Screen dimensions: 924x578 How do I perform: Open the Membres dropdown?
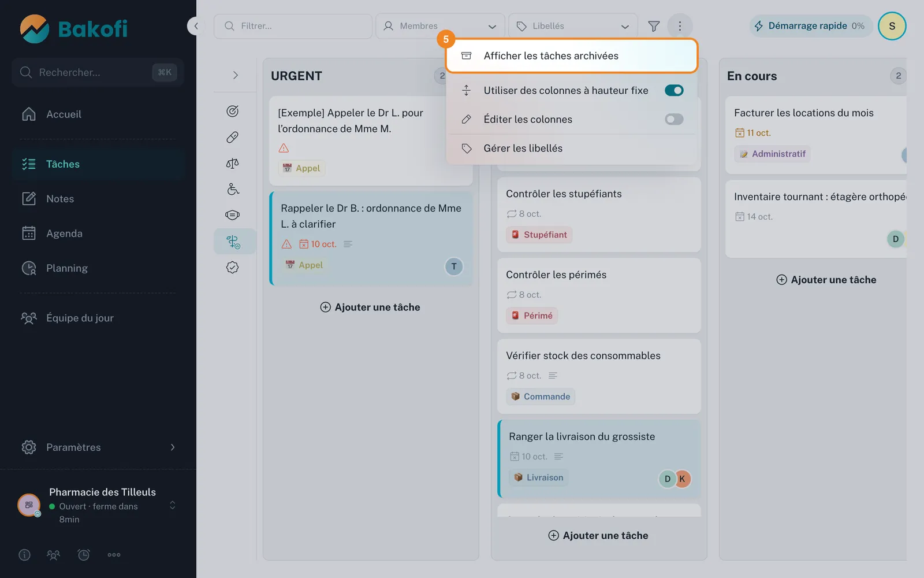tap(441, 26)
